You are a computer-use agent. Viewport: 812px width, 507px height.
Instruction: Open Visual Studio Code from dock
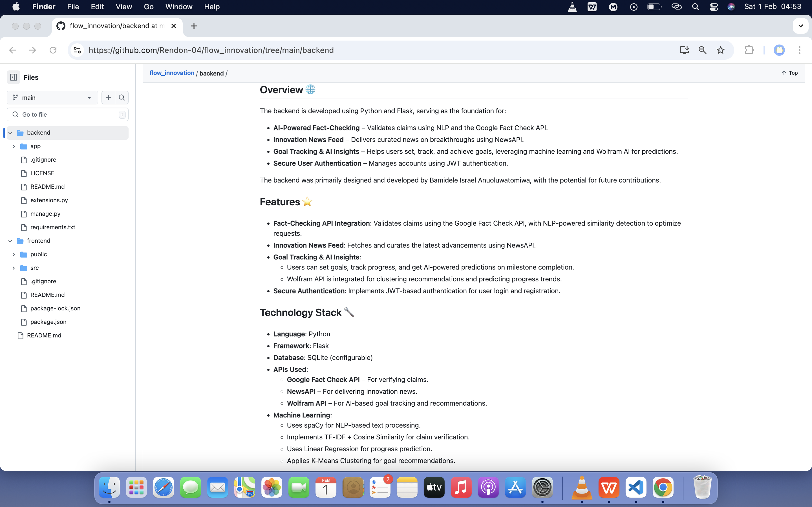click(636, 488)
